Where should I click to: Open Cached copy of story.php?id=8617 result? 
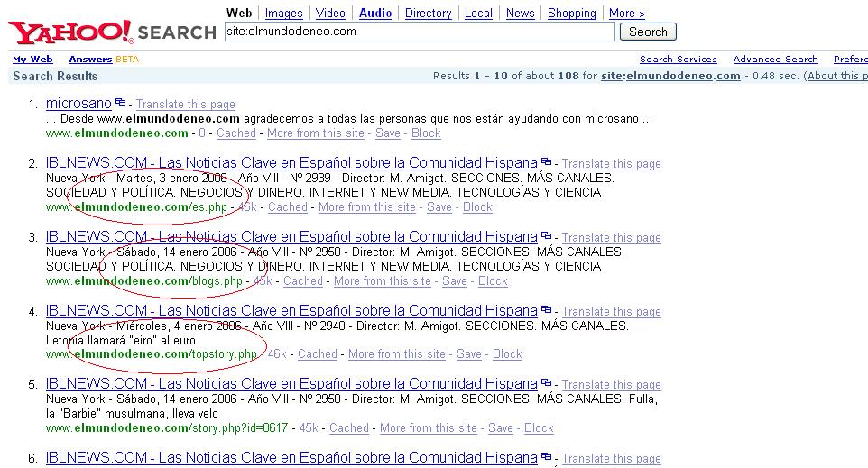coord(349,428)
